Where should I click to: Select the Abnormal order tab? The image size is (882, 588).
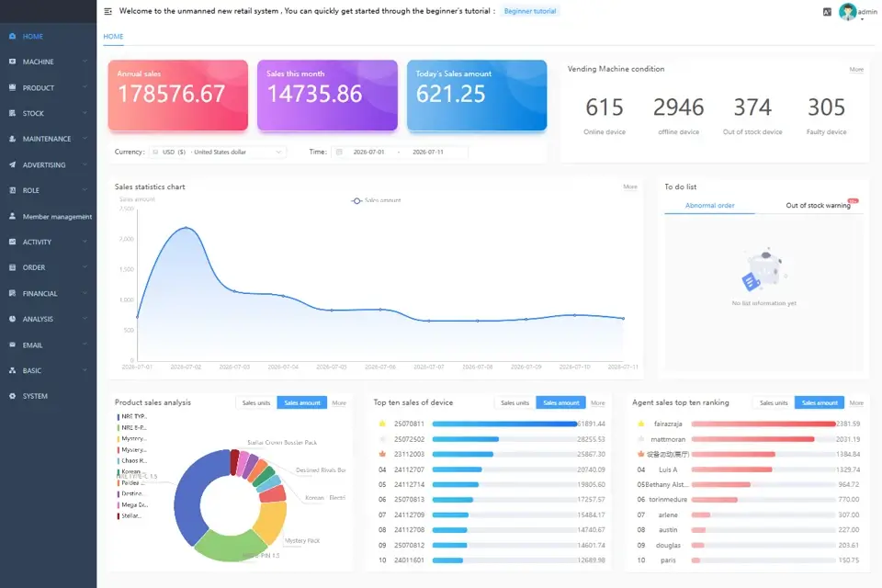point(710,206)
